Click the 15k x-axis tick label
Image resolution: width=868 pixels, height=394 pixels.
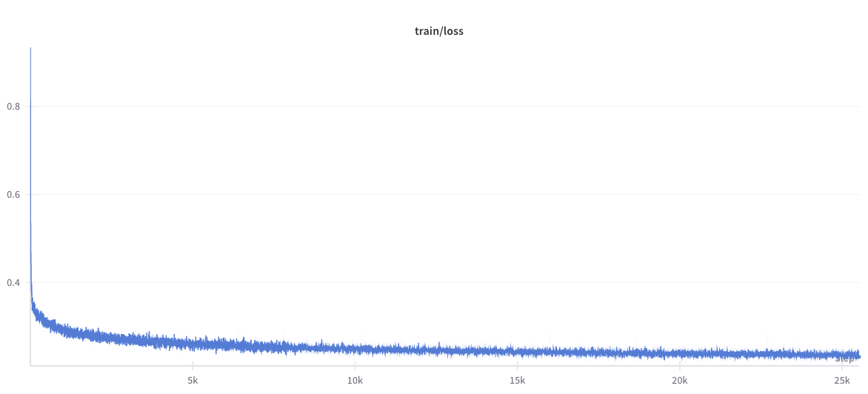[x=517, y=381]
